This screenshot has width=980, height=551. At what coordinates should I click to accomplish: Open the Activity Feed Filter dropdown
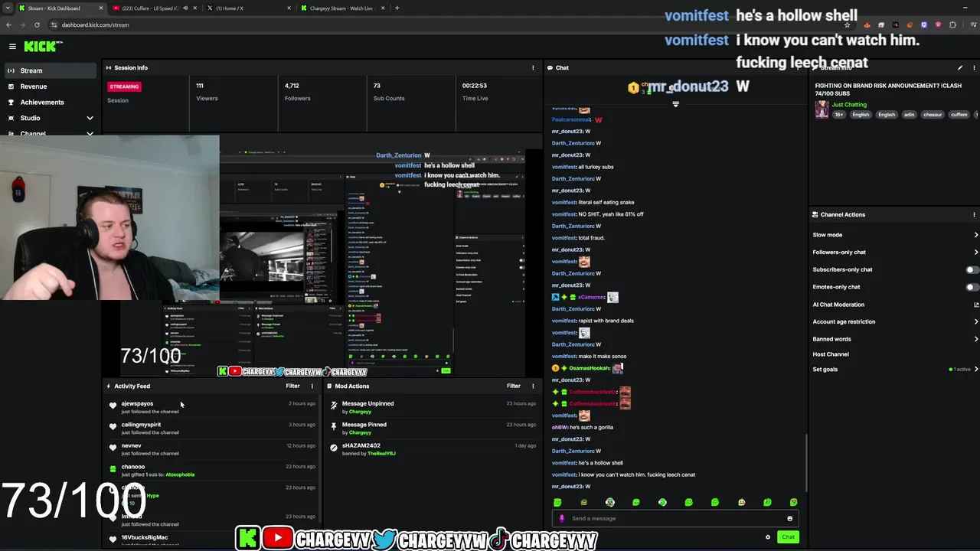click(x=292, y=386)
